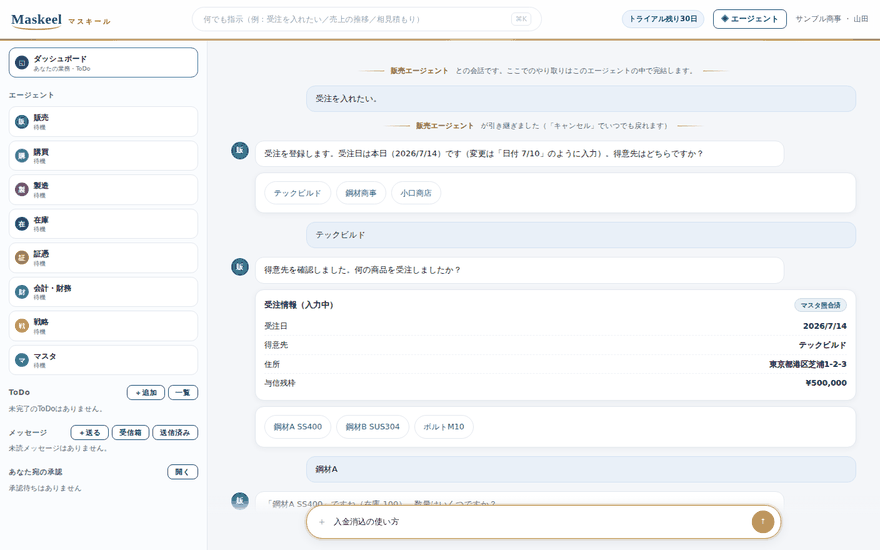Click the ToDo ＋追加 button
The height and width of the screenshot is (550, 880).
pos(146,392)
